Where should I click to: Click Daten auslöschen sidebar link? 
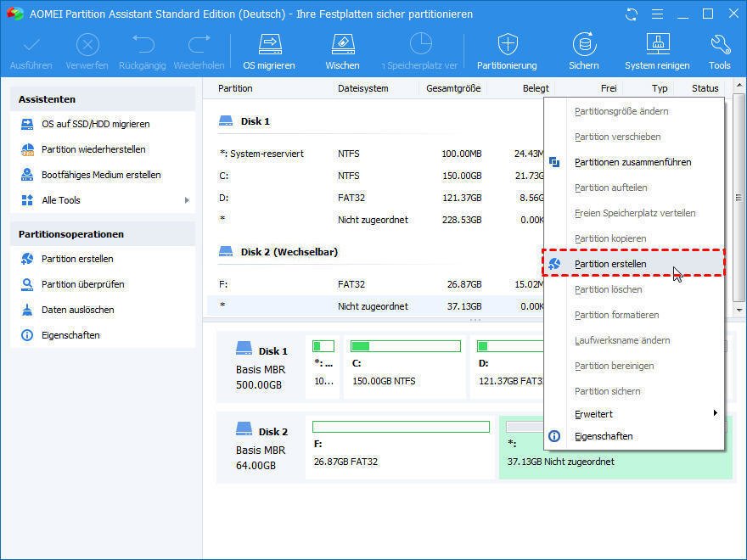coord(77,310)
